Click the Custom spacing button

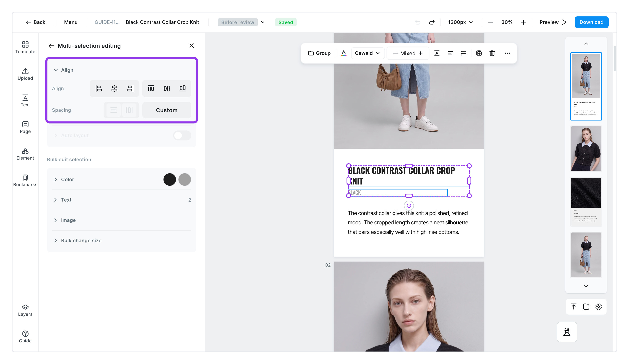tap(167, 110)
